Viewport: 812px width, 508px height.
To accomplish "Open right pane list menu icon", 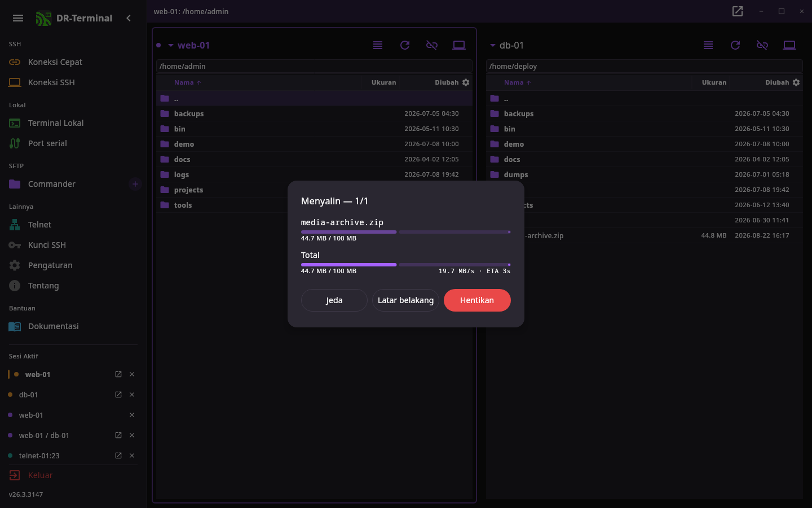I will 708,45.
